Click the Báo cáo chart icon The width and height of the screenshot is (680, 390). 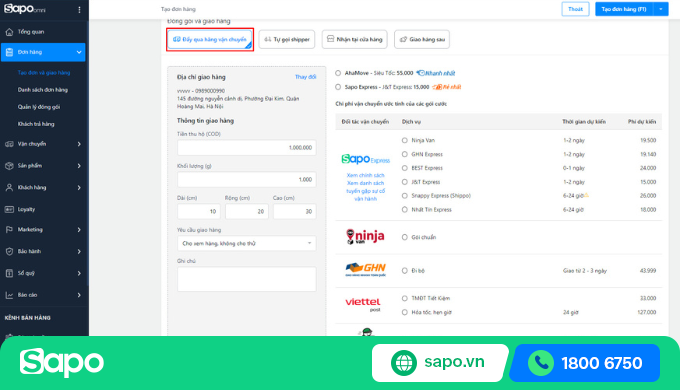(x=9, y=295)
